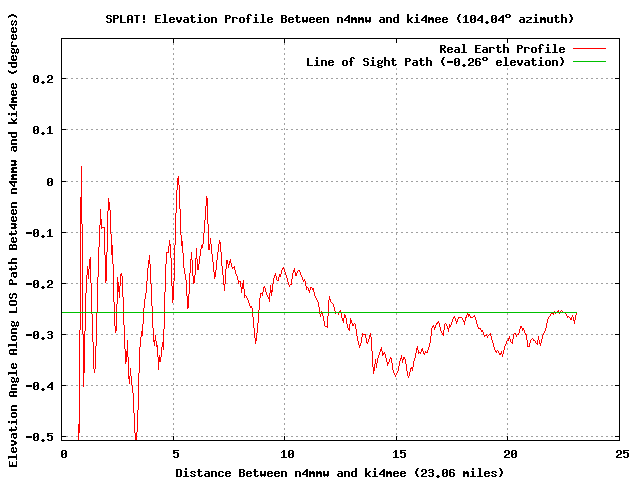This screenshot has width=640, height=480.
Task: Click the -0.3 tick label on elevation axis
Action: 39,335
